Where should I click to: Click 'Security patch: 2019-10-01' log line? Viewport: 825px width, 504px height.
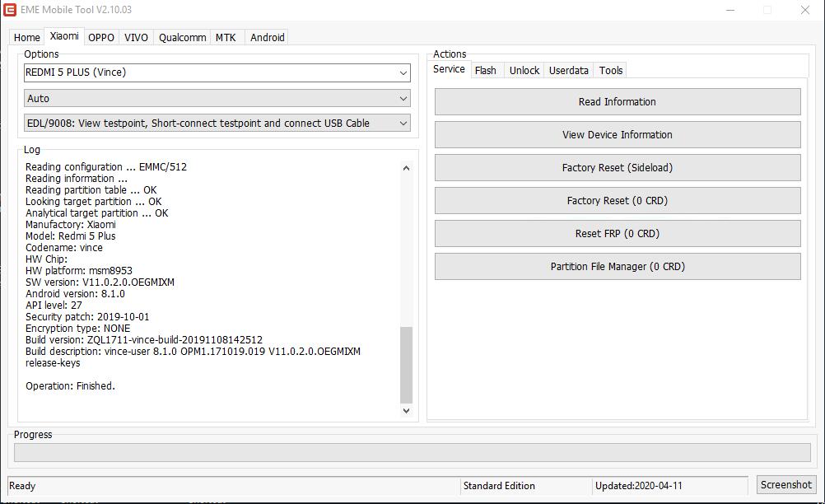[87, 317]
